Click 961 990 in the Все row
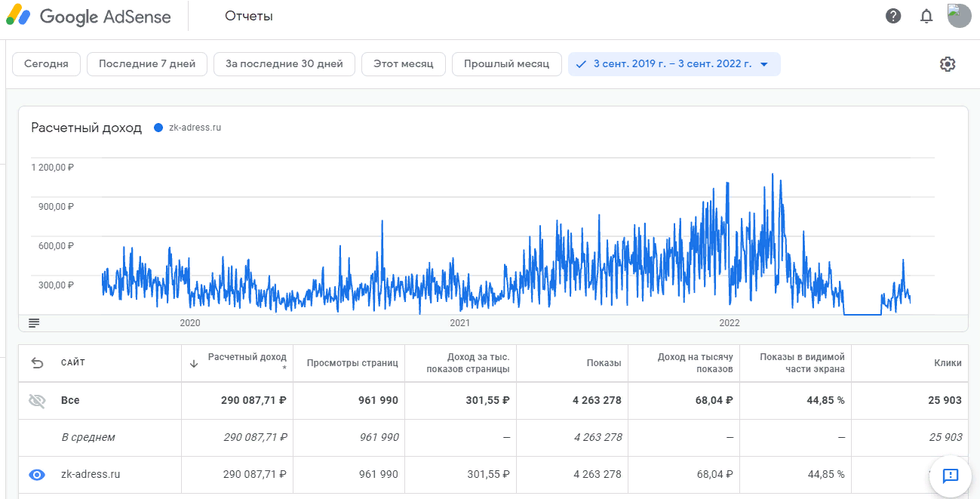The width and height of the screenshot is (980, 499). (379, 400)
